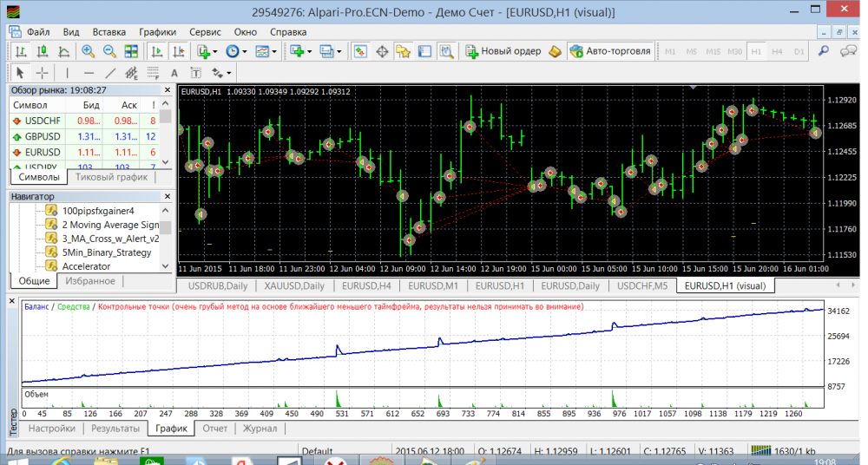Select the horizontal line drawing tool
The width and height of the screenshot is (868, 465).
coord(89,73)
